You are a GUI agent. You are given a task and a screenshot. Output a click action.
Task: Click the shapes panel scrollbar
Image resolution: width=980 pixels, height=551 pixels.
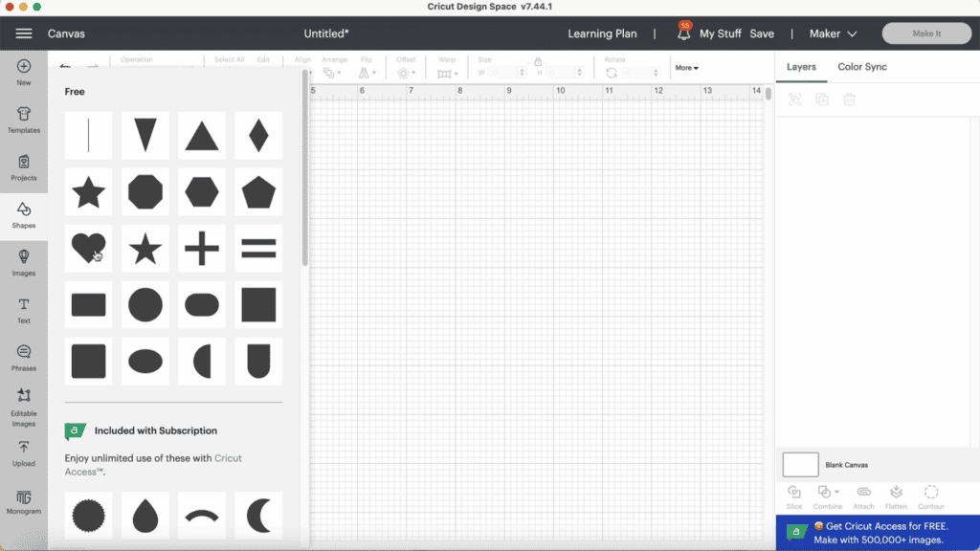coord(305,168)
